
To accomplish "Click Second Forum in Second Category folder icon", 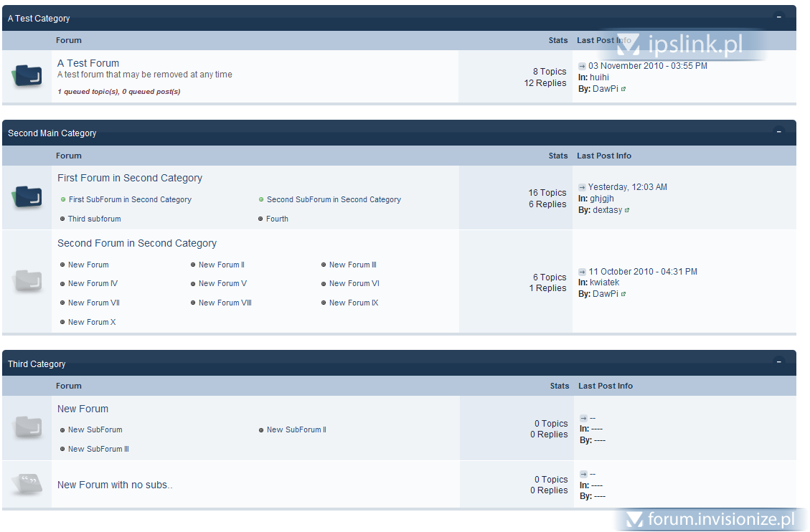I will tap(27, 281).
